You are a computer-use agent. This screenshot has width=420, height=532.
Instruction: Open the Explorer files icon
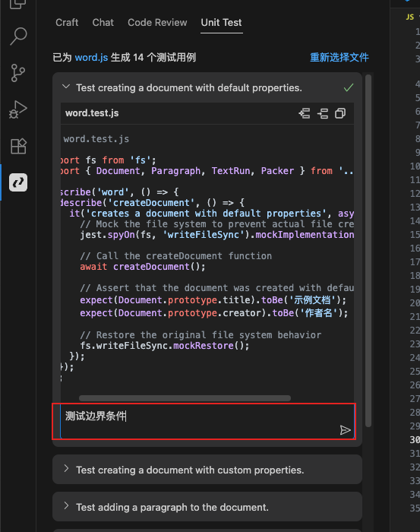click(18, 4)
